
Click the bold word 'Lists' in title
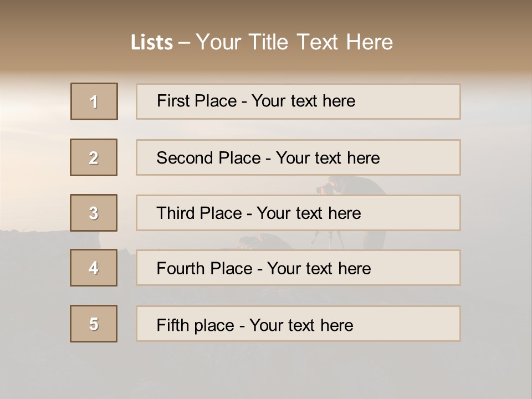pyautogui.click(x=152, y=43)
